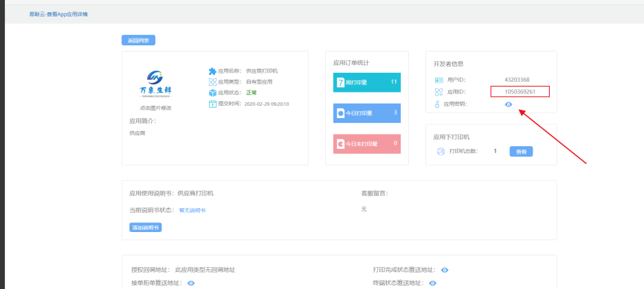Click the ID card icon beside 用户ID
Viewport: 644px width, 289px height.
(438, 80)
